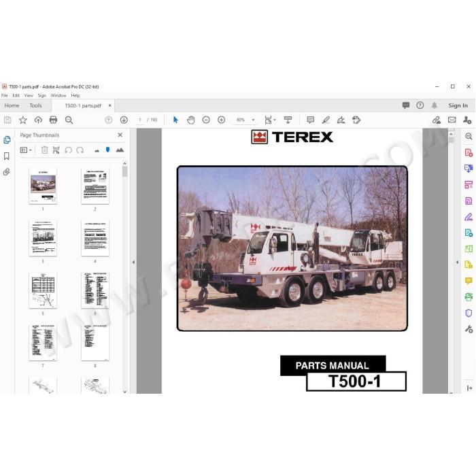The width and height of the screenshot is (476, 476).
Task: Open the notifications bell icon
Action: (x=435, y=105)
